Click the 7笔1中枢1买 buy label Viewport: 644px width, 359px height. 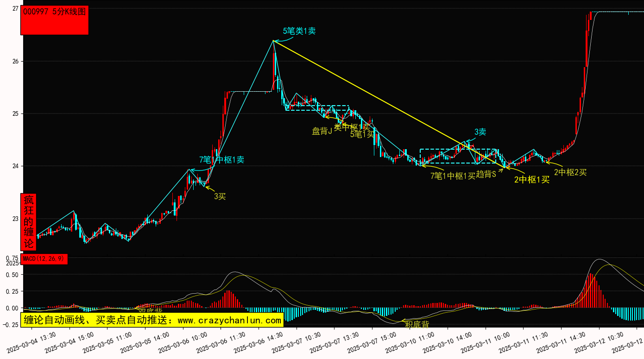click(x=453, y=175)
